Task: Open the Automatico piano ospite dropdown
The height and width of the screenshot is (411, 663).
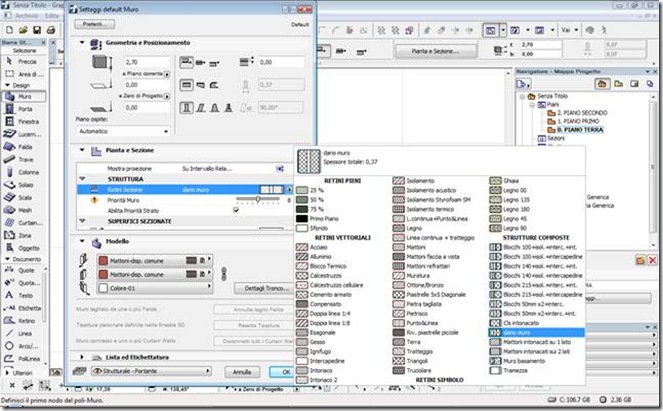Action: coord(123,132)
